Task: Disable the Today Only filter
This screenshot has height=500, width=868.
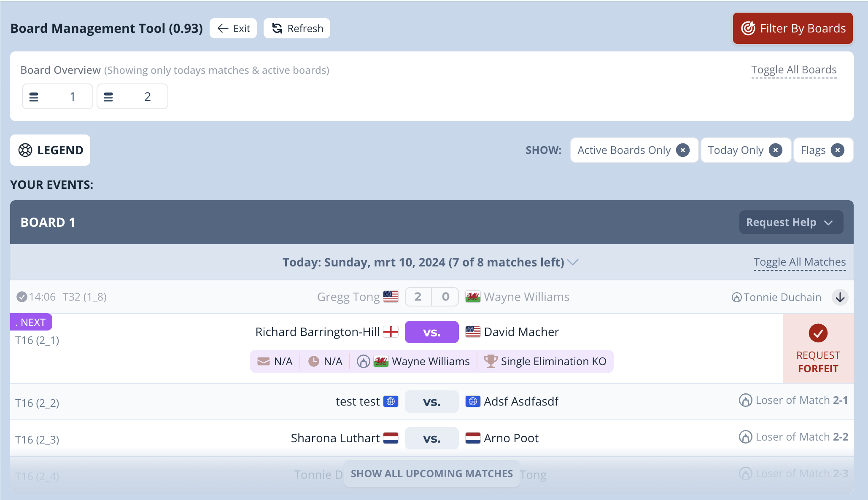Action: coord(776,150)
